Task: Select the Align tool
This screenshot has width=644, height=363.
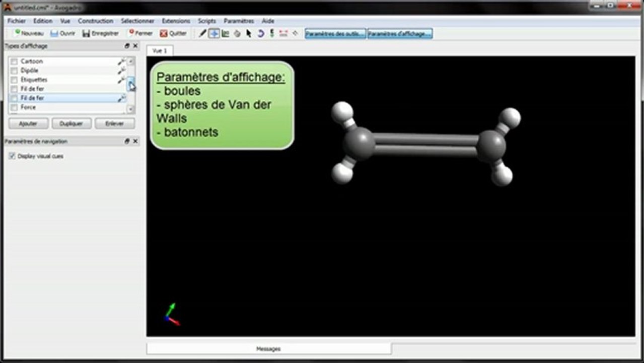Action: [x=295, y=33]
